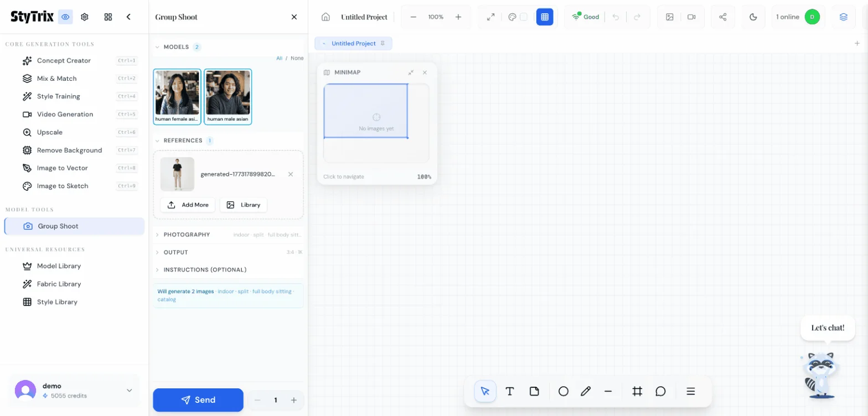
Task: Open Model Library from sidebar
Action: coord(59,266)
